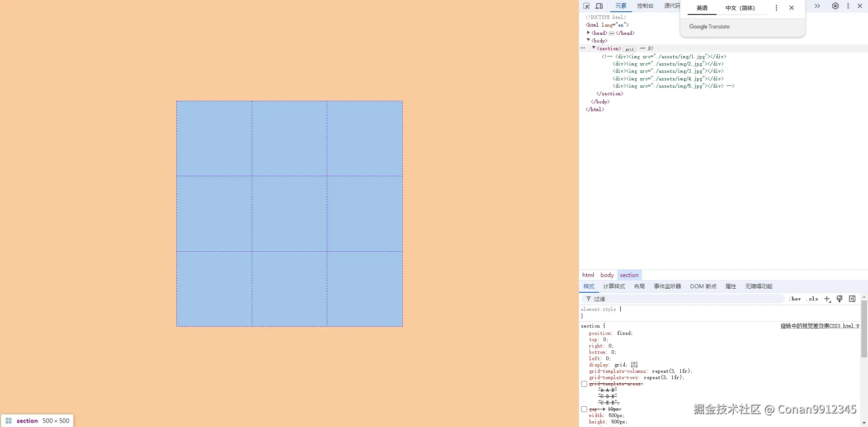The height and width of the screenshot is (427, 868).
Task: Click the display grid editor icon next to grid value
Action: click(x=634, y=365)
